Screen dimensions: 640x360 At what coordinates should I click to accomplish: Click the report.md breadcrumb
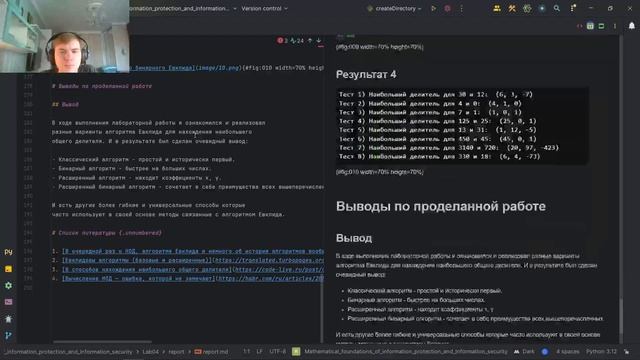[x=211, y=351]
